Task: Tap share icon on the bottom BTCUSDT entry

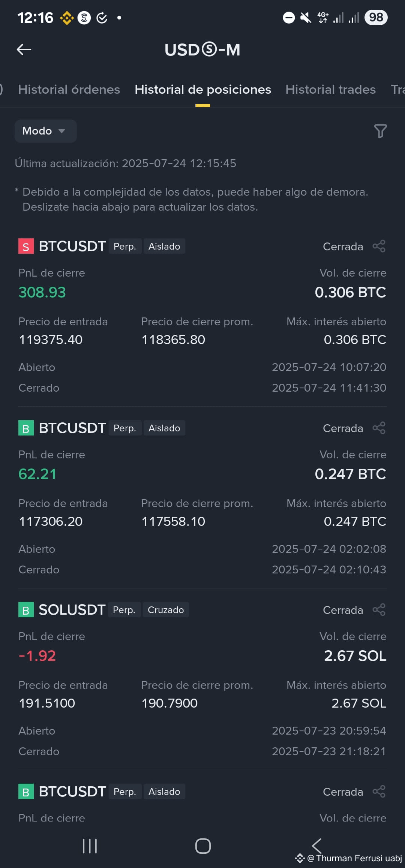Action: coord(379,792)
